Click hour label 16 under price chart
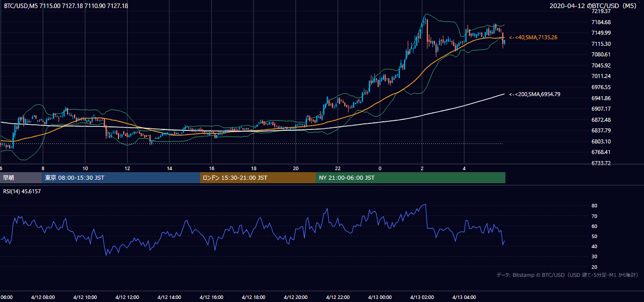The image size is (644, 302). pos(212,168)
